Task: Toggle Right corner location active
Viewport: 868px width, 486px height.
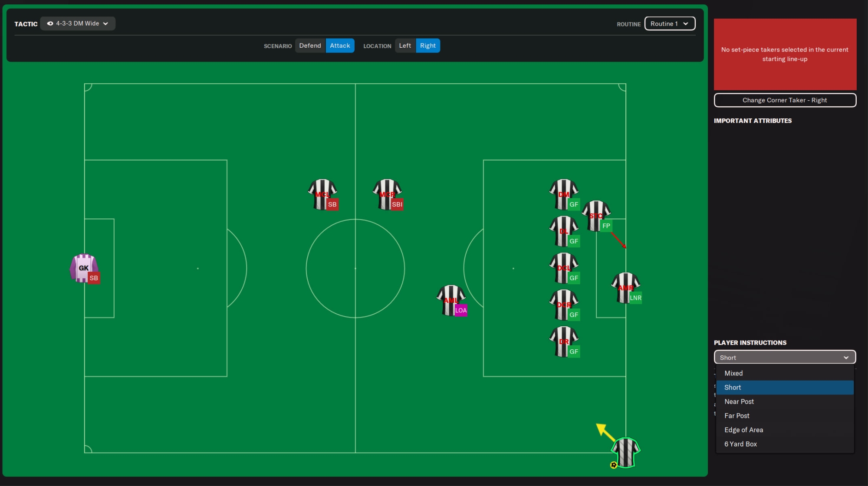Action: [x=427, y=45]
